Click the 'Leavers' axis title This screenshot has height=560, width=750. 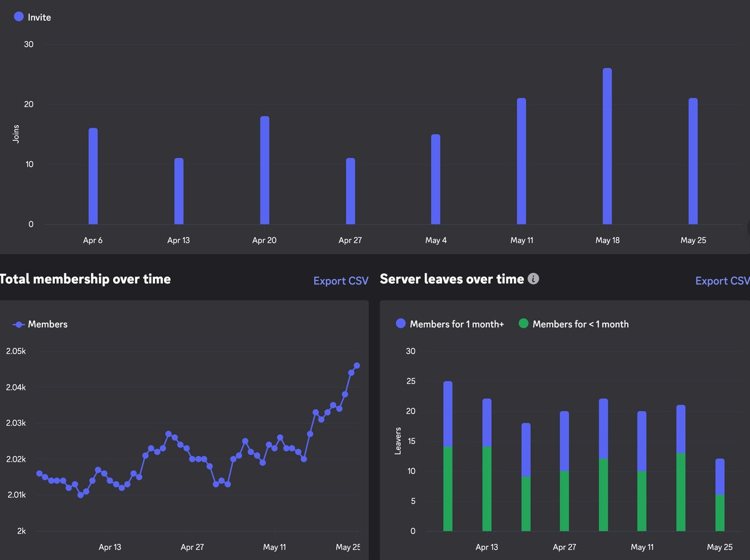(x=398, y=441)
